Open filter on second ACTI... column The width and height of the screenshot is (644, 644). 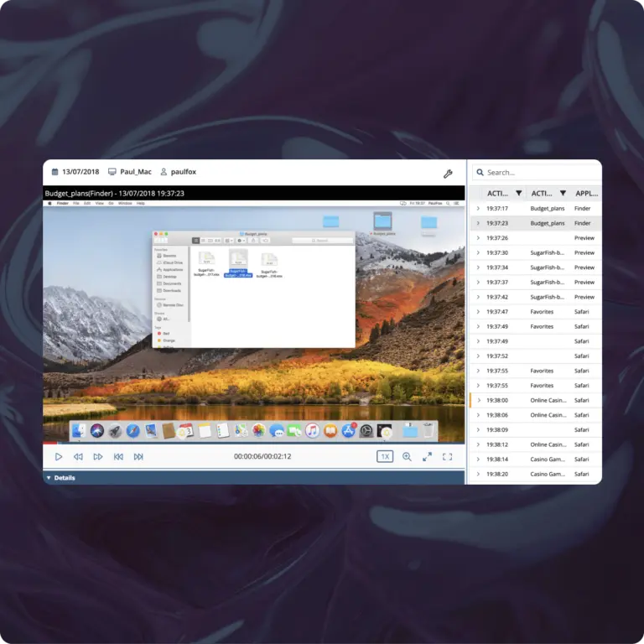pyautogui.click(x=563, y=193)
